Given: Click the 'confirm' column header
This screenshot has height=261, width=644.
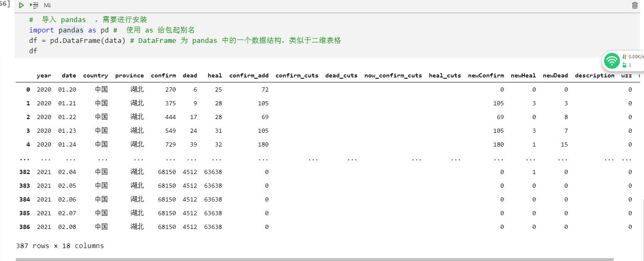Looking at the screenshot, I should pyautogui.click(x=163, y=75).
